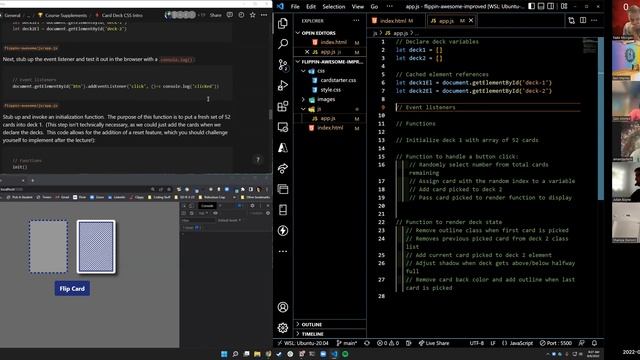Open the overflow menu after Go
This screenshot has height=360, width=640.
tap(390, 7)
